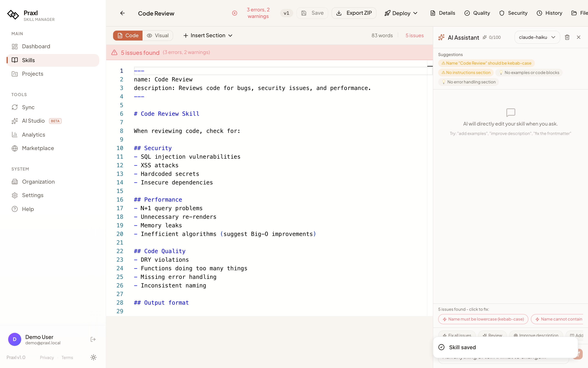
Task: Open the Details panel
Action: click(x=442, y=13)
